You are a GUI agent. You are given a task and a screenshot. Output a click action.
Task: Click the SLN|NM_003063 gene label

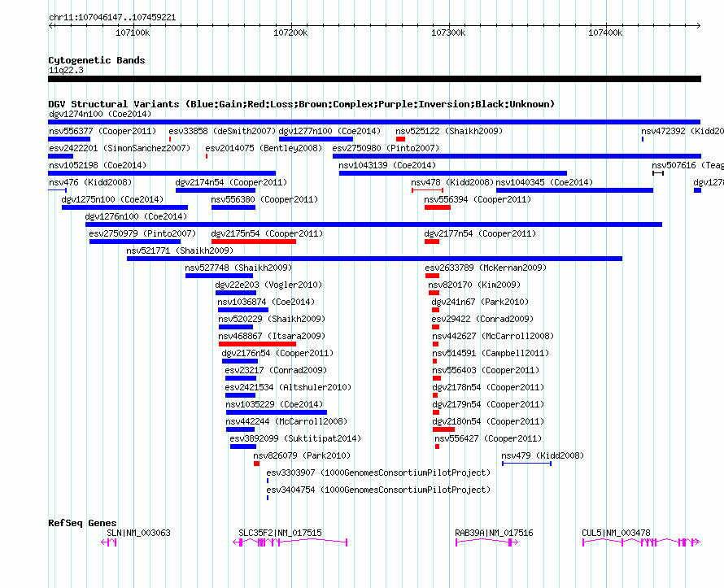[138, 533]
